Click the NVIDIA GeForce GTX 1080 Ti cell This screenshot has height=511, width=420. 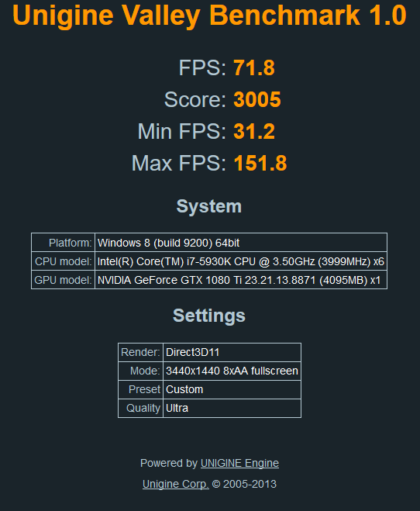click(x=241, y=280)
